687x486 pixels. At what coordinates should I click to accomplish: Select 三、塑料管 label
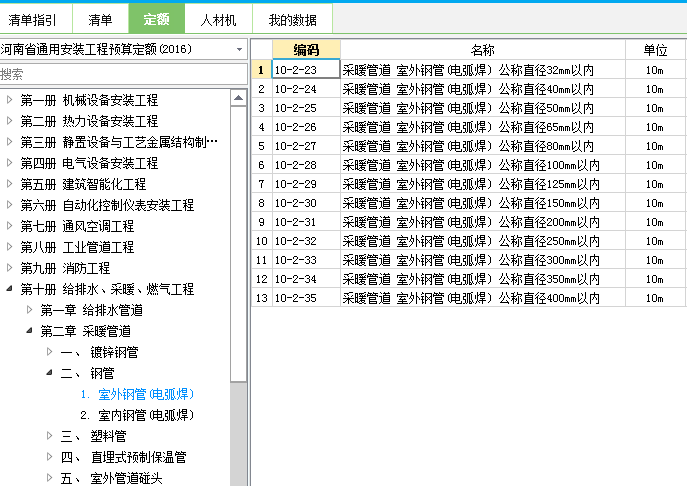pos(93,436)
